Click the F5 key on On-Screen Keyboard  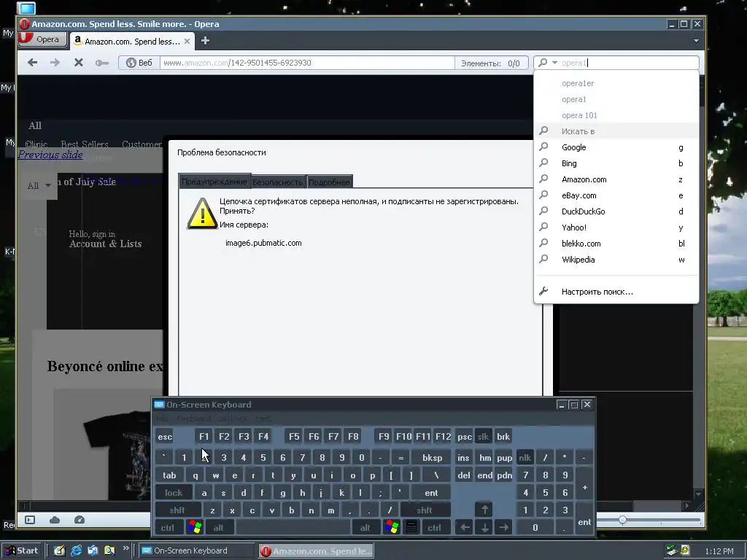(x=294, y=437)
